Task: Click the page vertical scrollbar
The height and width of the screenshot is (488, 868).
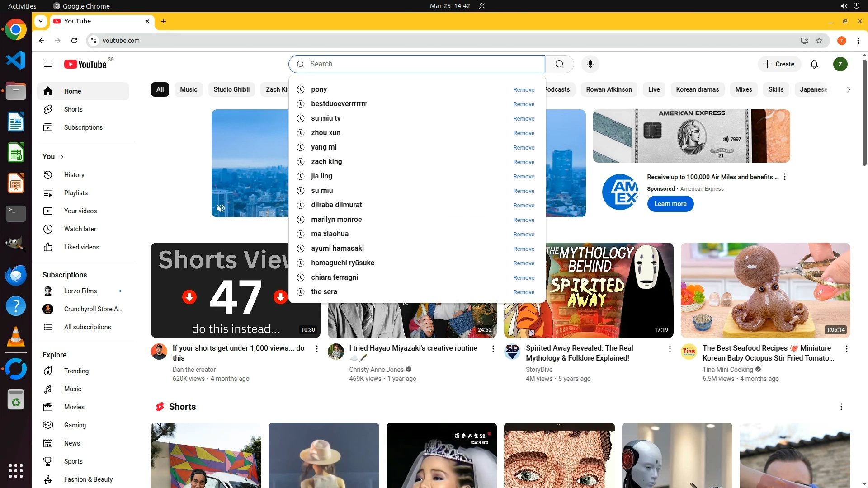Action: 864,113
